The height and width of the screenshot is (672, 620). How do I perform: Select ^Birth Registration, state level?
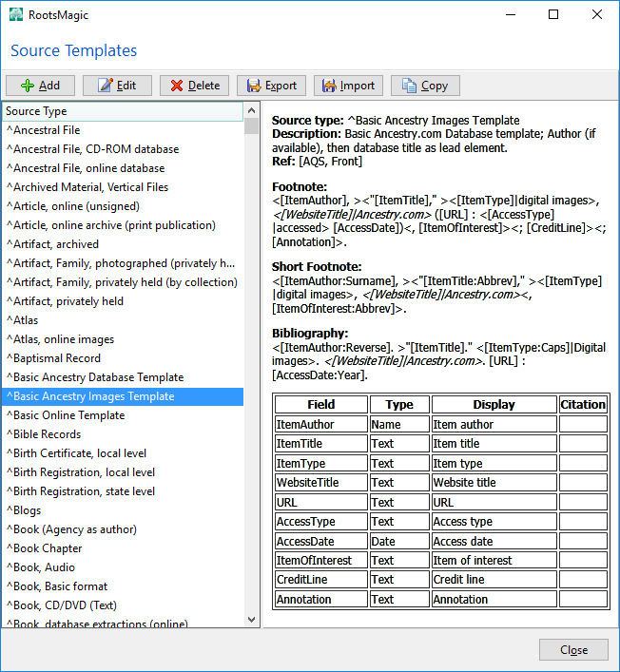pyautogui.click(x=123, y=491)
